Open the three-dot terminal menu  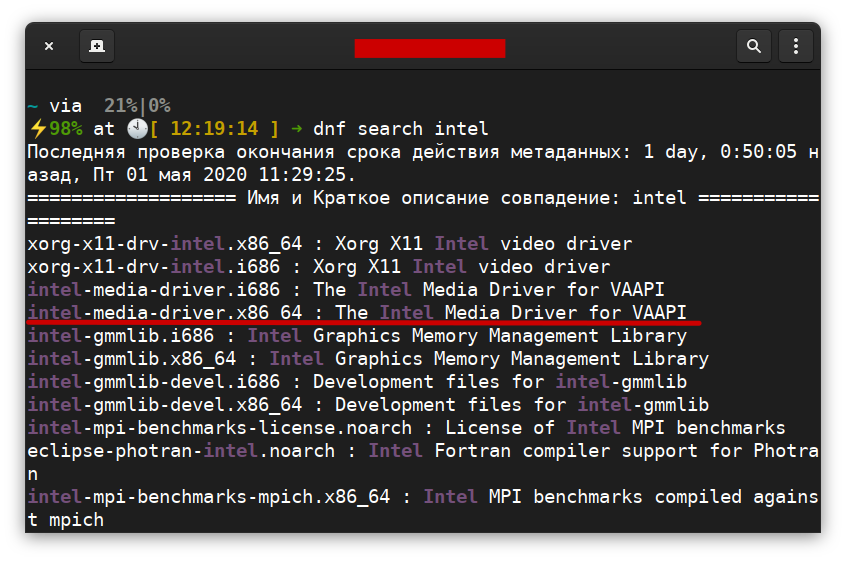pyautogui.click(x=796, y=46)
